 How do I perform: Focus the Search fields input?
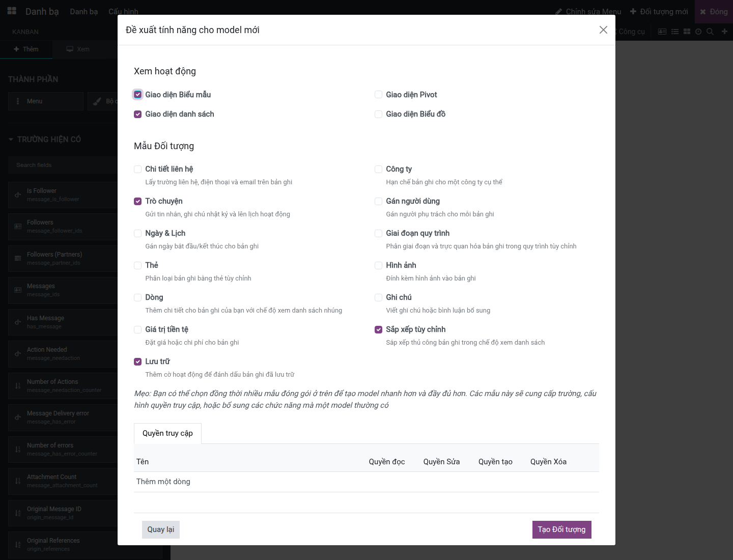coord(63,165)
